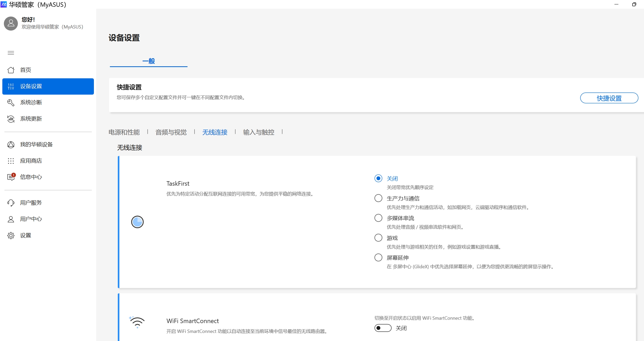Collapse the sidebar with the hamburger icon
The width and height of the screenshot is (644, 341).
pos(11,53)
